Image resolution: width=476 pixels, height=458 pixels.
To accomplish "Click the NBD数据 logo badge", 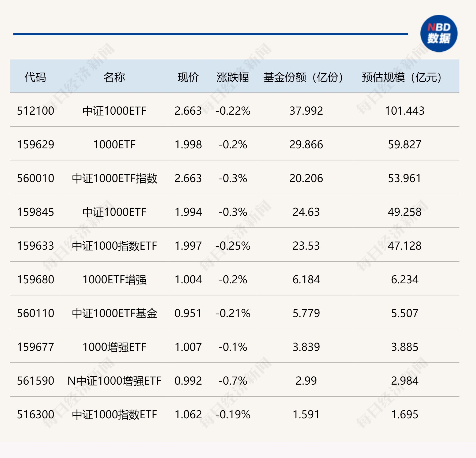I will coord(439,33).
